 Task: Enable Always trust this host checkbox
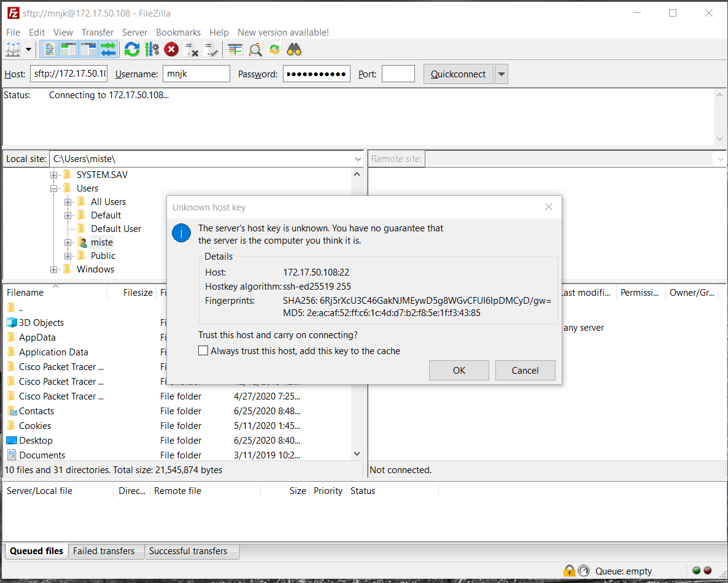(x=203, y=350)
